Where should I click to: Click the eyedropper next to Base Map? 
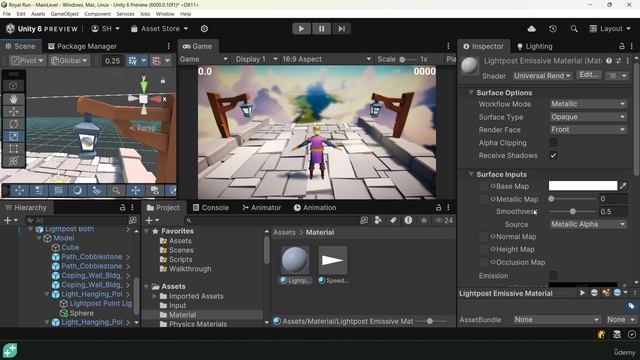point(623,186)
